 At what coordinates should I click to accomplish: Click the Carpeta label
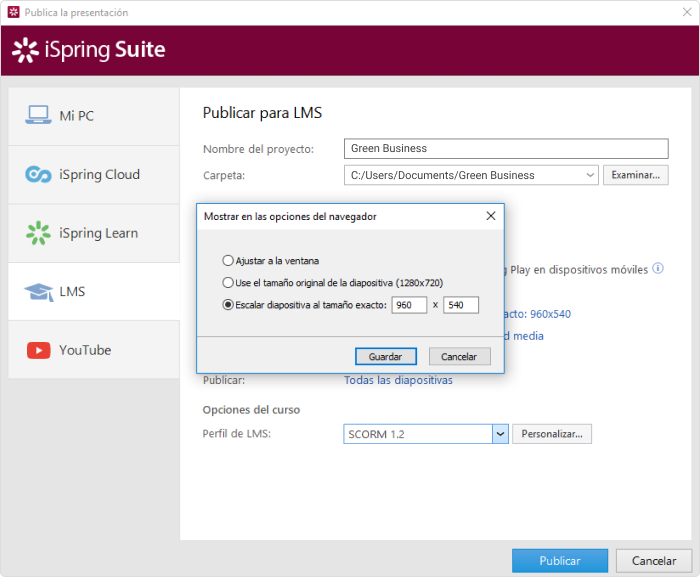tap(224, 176)
